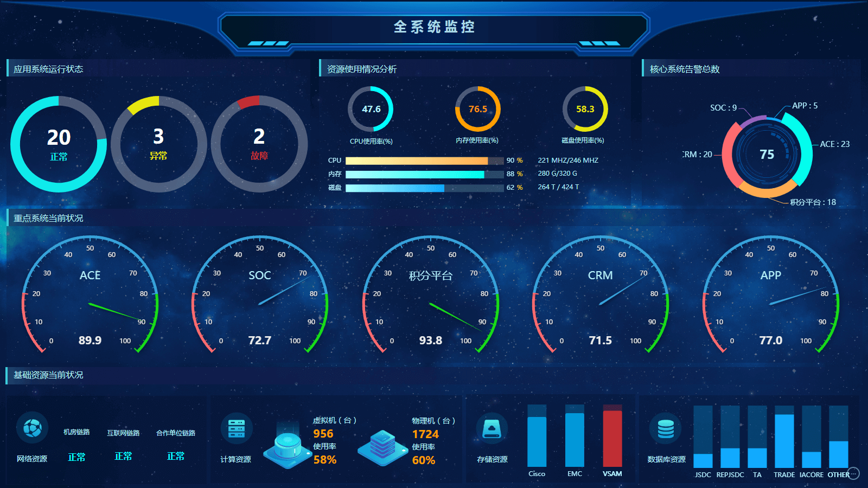Click the SOC gauge showing 72.7
Image resolution: width=868 pixels, height=488 pixels.
[x=260, y=296]
